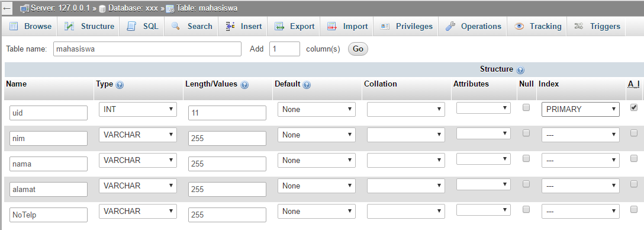Tick the A_I checkbox for alamat row
The width and height of the screenshot is (644, 230).
tap(634, 184)
